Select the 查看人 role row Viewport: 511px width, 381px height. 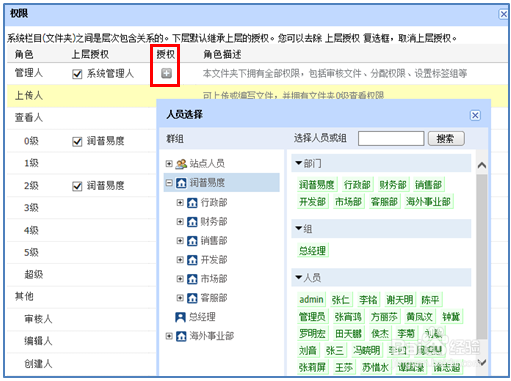tap(82, 118)
